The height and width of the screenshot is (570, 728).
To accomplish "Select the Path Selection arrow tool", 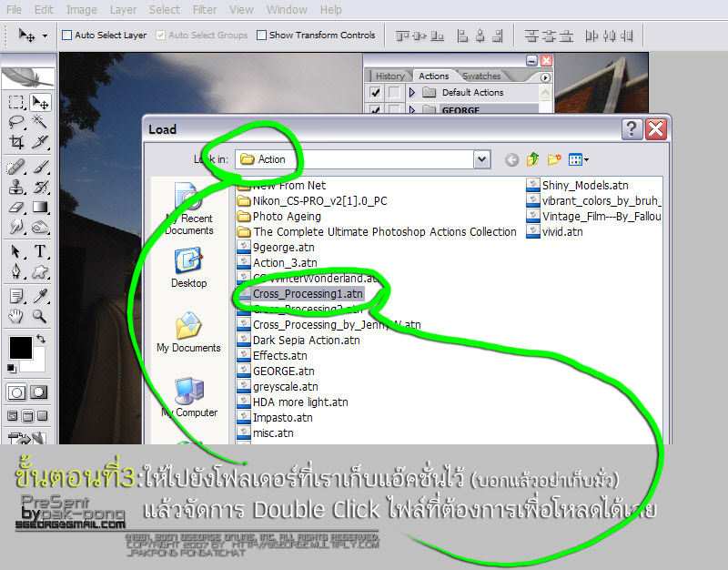I will tap(16, 251).
